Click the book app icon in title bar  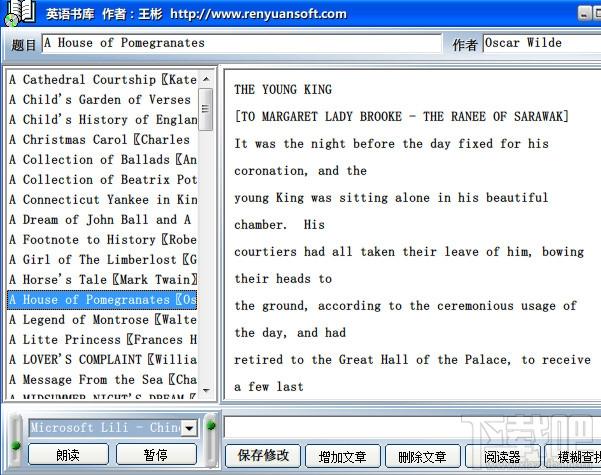coord(20,13)
